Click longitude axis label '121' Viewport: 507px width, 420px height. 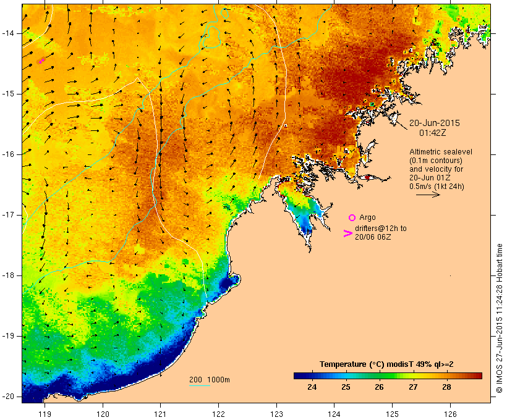click(x=160, y=414)
